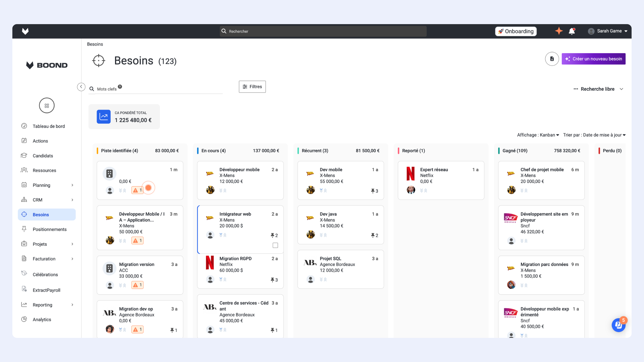Expand the Reporting submenu chevron
This screenshot has height=362, width=644.
pos(72,305)
